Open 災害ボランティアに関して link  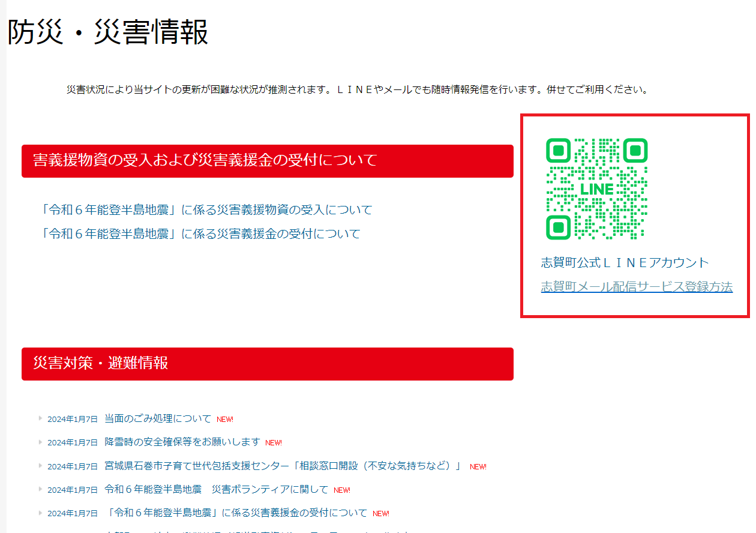[216, 489]
